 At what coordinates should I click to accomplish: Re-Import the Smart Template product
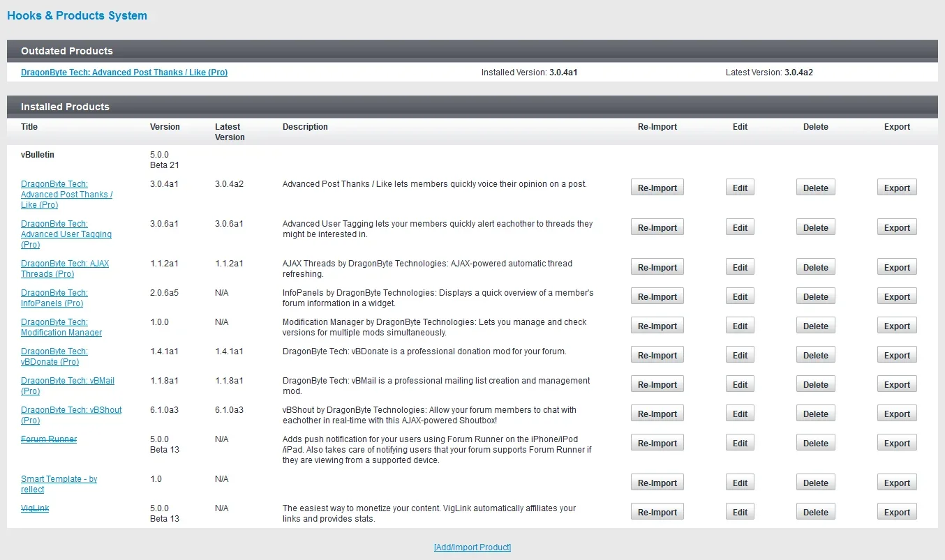(657, 483)
